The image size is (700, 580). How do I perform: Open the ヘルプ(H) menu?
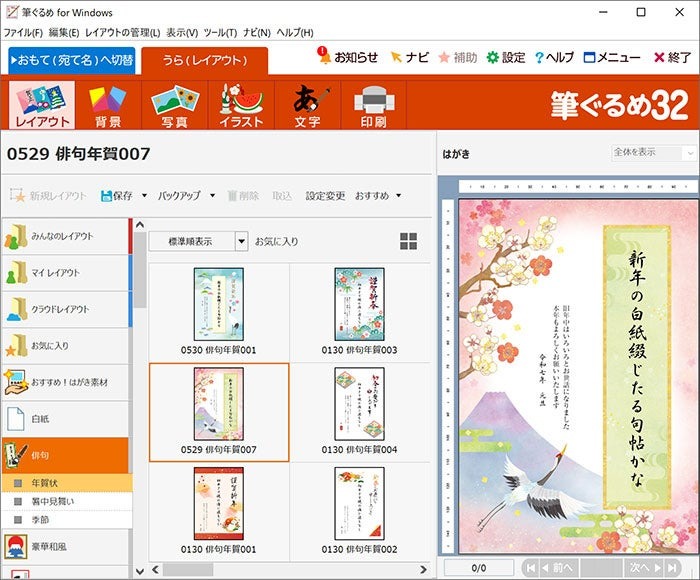point(295,33)
